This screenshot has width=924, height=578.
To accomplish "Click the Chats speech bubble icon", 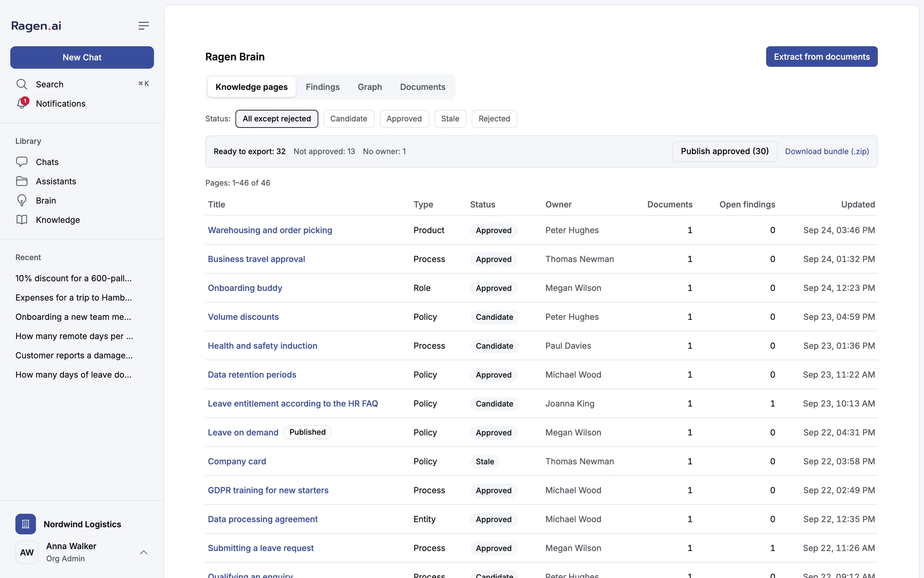I will [22, 162].
